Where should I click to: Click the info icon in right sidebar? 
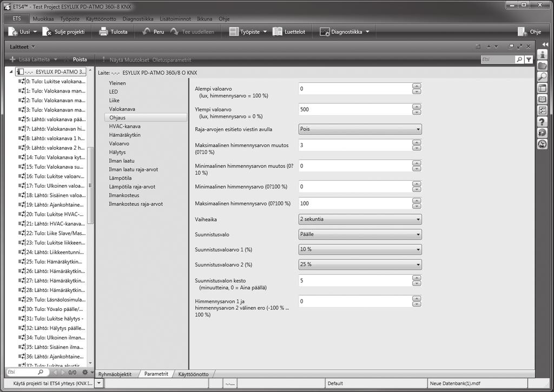(x=542, y=55)
